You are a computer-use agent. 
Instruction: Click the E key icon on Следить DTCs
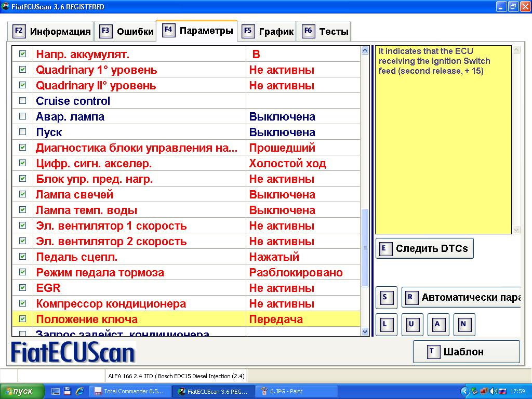385,248
